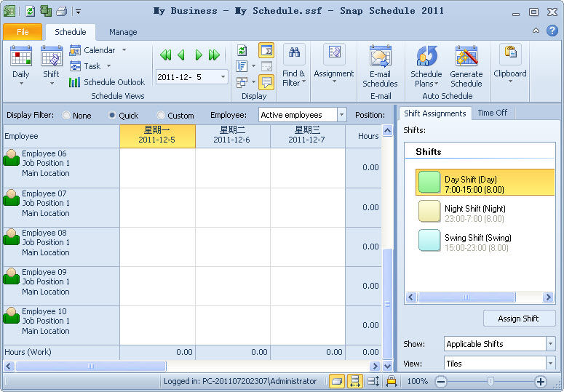The width and height of the screenshot is (564, 392).
Task: Select the cyan Swing Shift swatch
Action: click(x=429, y=241)
